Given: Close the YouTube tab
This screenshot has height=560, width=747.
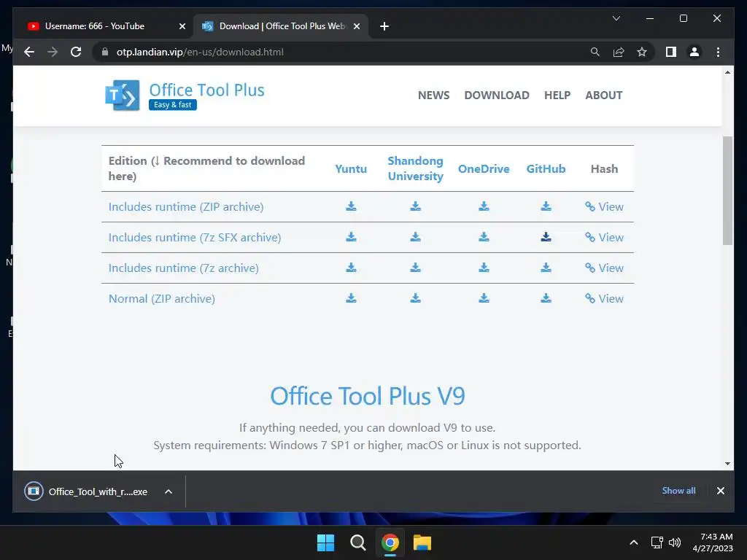Looking at the screenshot, I should tap(182, 26).
